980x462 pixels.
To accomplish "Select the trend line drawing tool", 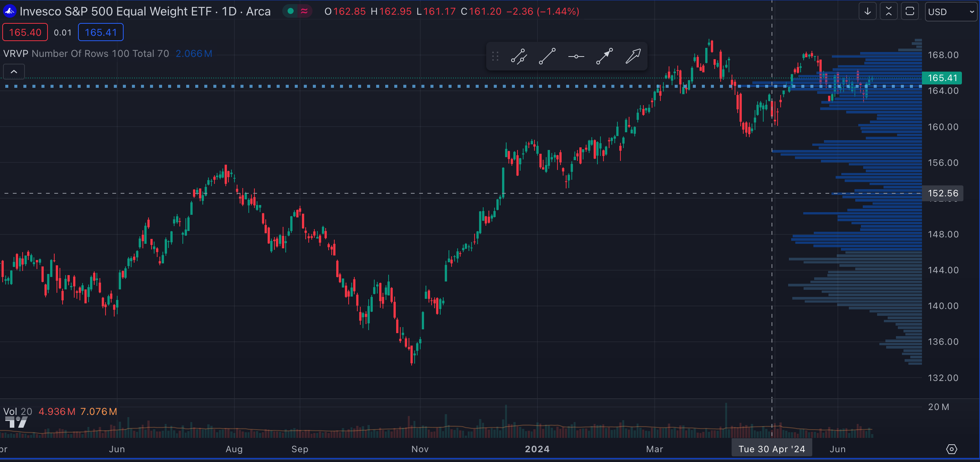I will point(547,56).
